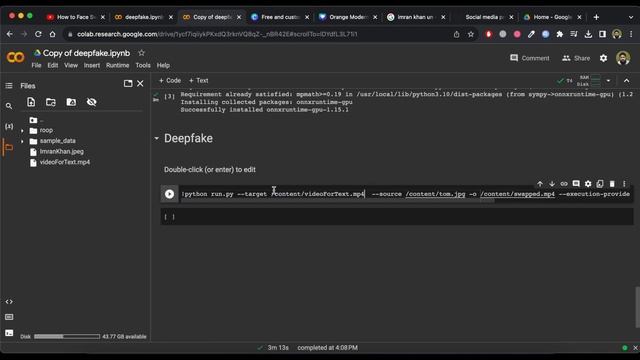The width and height of the screenshot is (640, 360).
Task: Open browser downloads icon
Action: (x=588, y=34)
